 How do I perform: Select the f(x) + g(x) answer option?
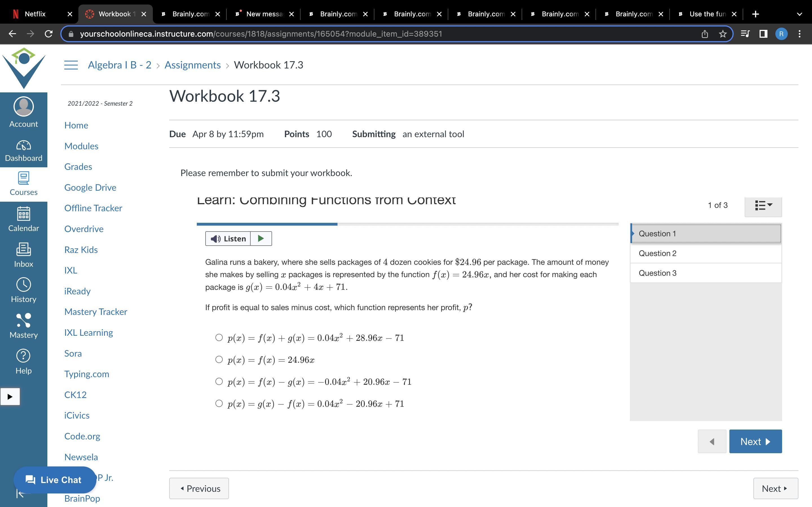[219, 338]
